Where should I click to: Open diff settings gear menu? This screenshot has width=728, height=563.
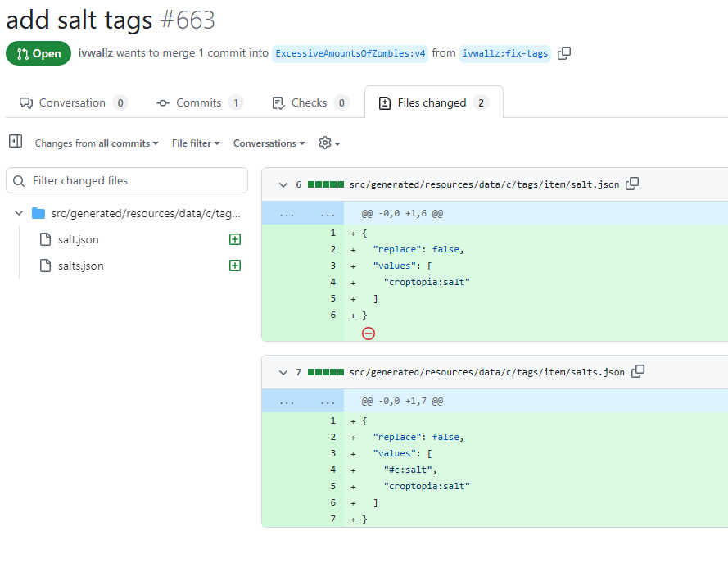click(328, 143)
